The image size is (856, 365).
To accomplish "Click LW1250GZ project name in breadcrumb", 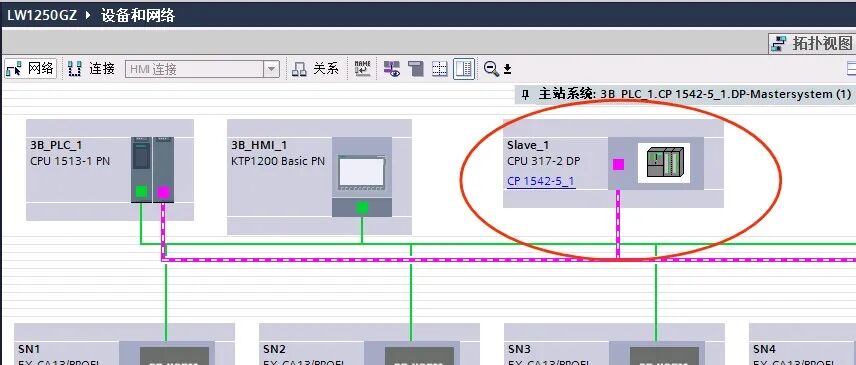I will [43, 15].
